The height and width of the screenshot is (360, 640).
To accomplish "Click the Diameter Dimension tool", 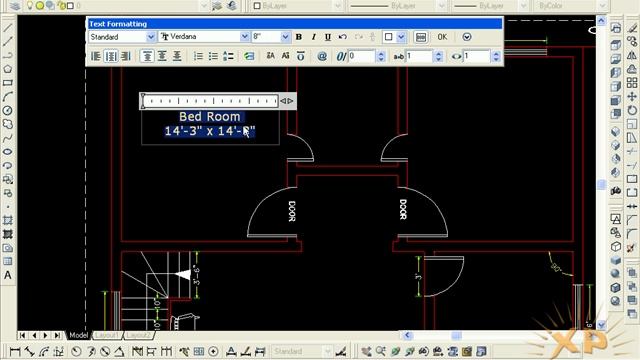I will coord(105,351).
